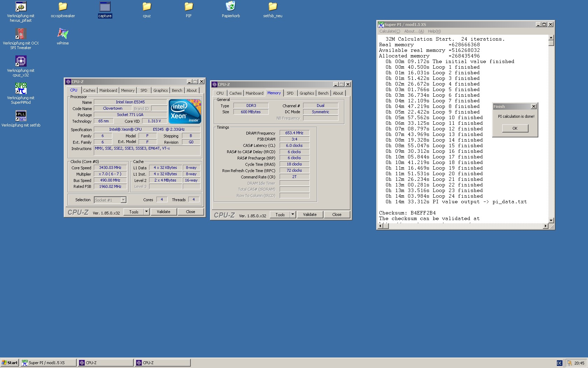Click the Memory CPU-Z window title icon
The height and width of the screenshot is (368, 588).
(215, 84)
